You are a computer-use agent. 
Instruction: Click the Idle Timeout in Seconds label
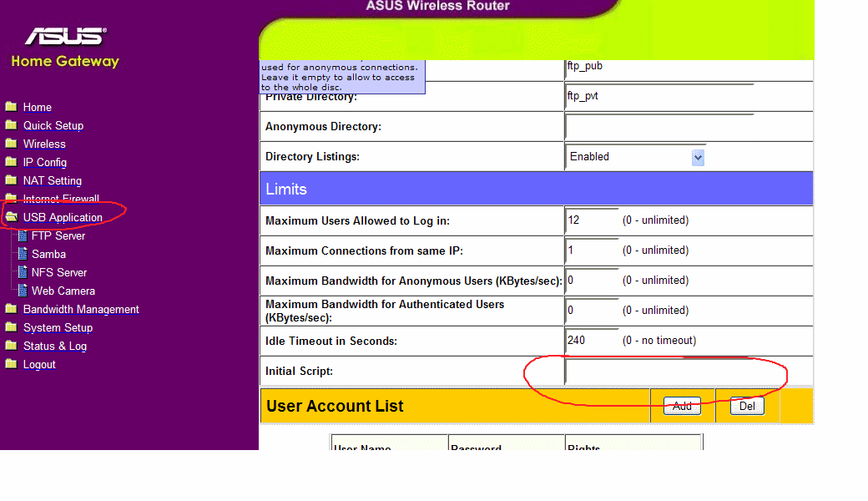pos(331,341)
